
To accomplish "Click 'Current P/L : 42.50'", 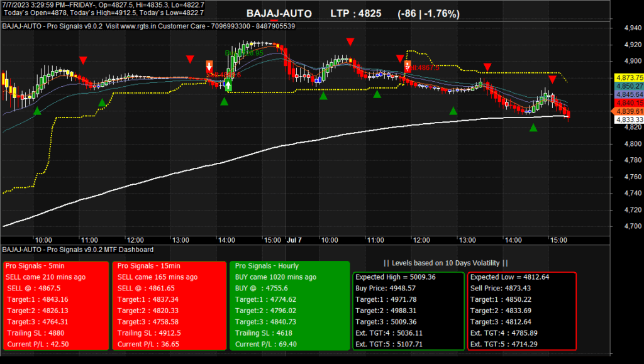I will [x=38, y=344].
